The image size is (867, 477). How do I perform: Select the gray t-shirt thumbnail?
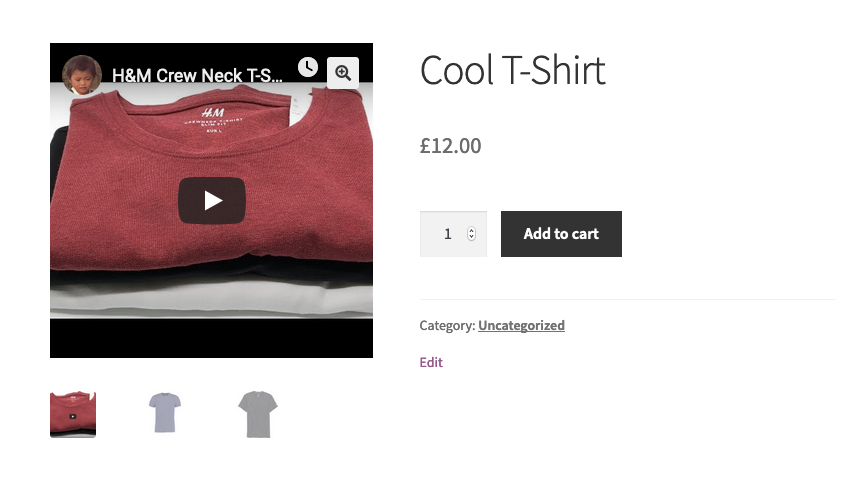tap(257, 414)
